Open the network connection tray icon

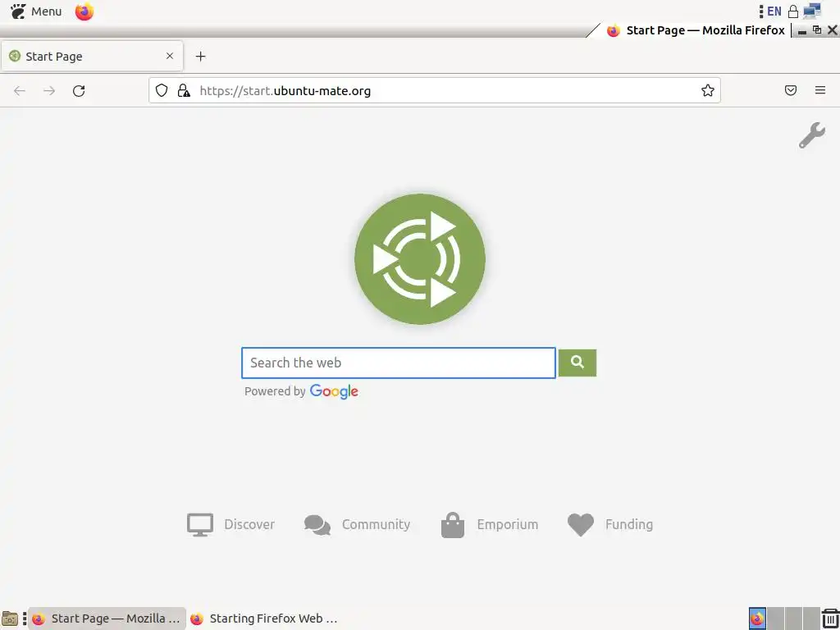812,11
